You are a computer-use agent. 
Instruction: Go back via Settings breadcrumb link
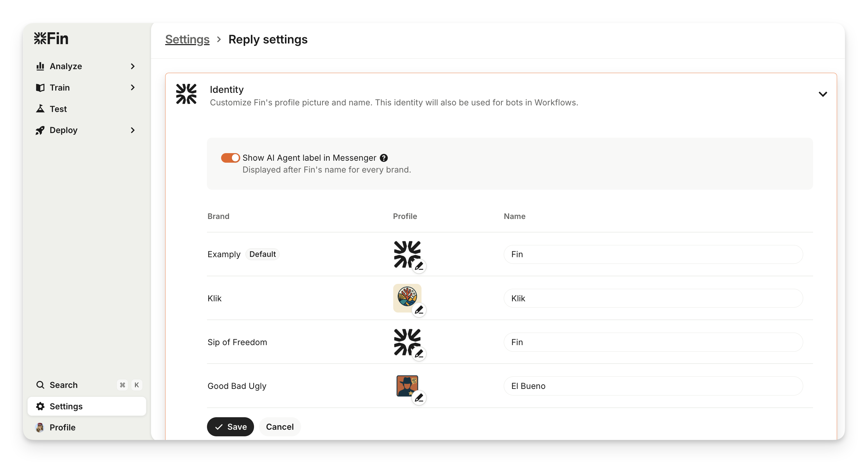(187, 40)
